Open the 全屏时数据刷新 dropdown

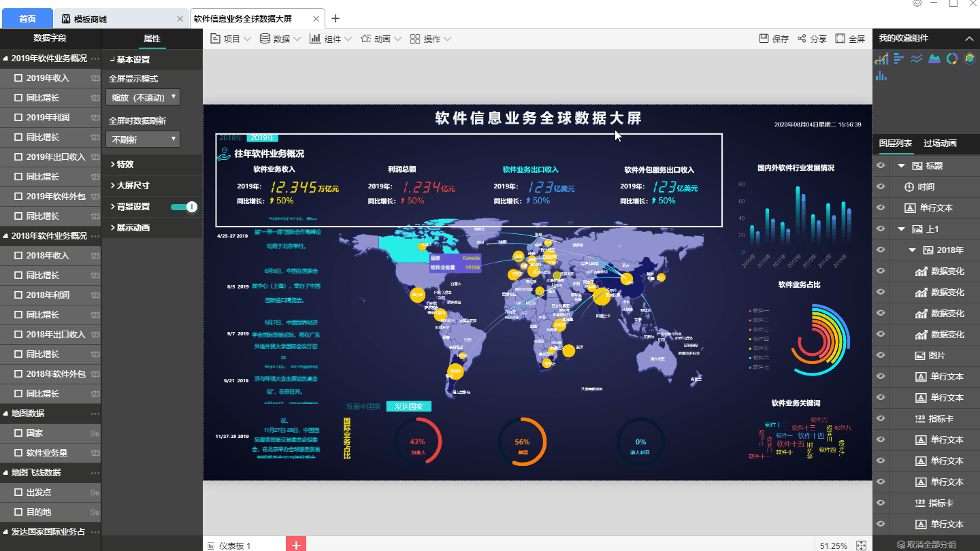pos(143,139)
